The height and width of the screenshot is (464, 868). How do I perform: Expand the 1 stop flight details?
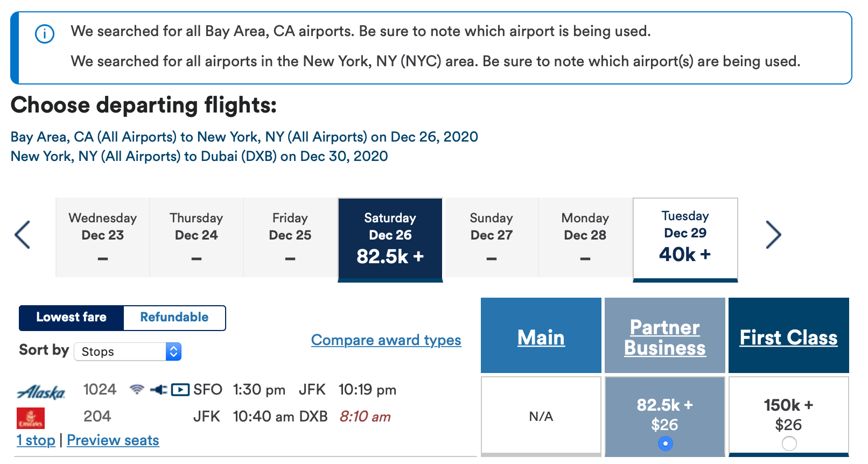click(x=36, y=440)
